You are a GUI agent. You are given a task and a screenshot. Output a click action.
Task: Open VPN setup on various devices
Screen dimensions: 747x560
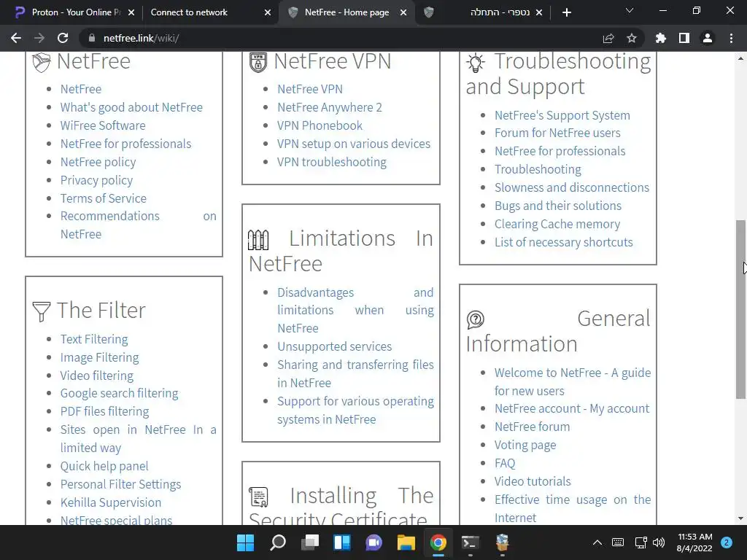coord(354,144)
